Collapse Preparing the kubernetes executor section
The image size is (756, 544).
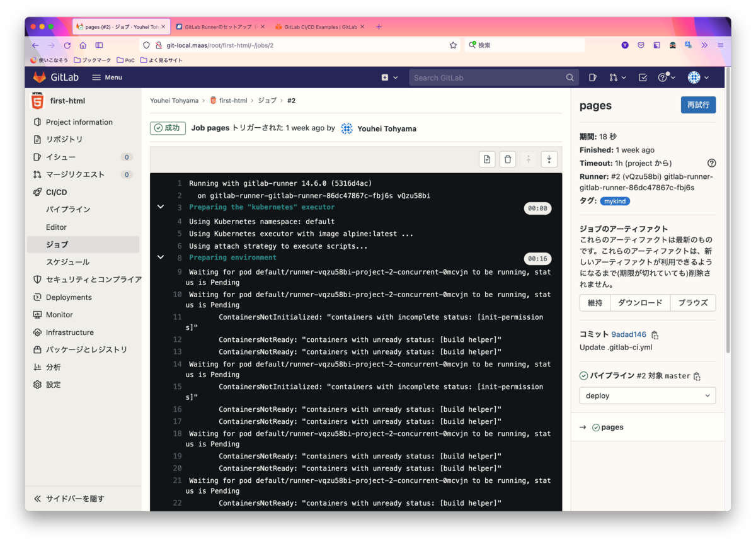pyautogui.click(x=161, y=207)
